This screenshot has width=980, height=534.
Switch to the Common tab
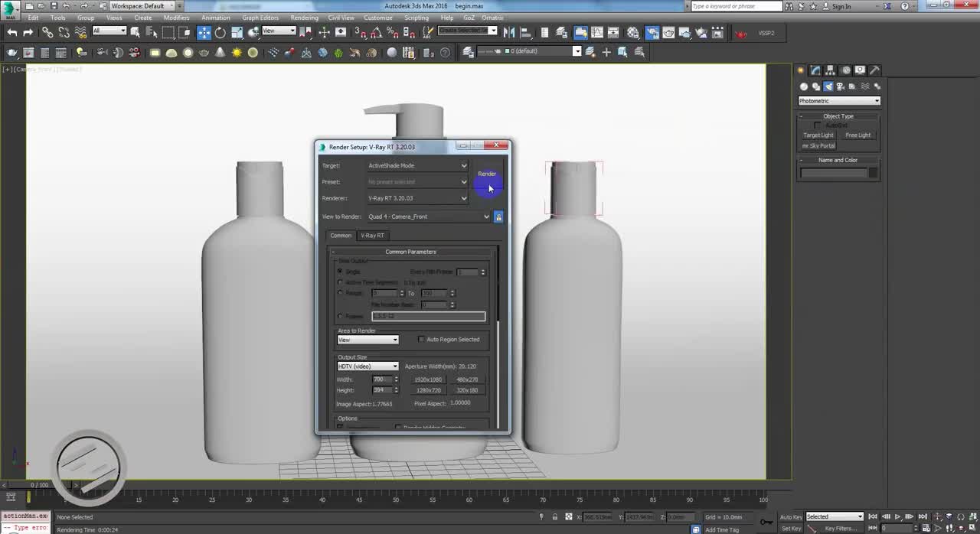tap(341, 236)
